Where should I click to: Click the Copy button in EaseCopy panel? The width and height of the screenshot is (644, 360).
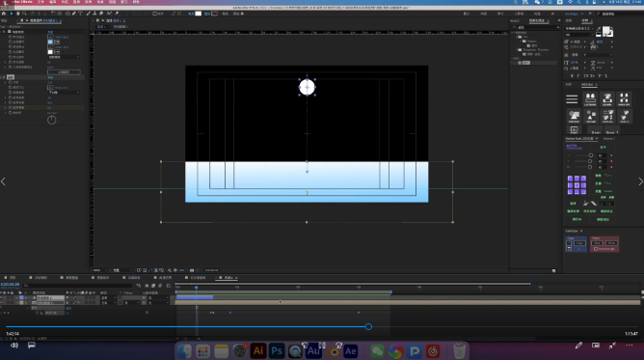(579, 243)
